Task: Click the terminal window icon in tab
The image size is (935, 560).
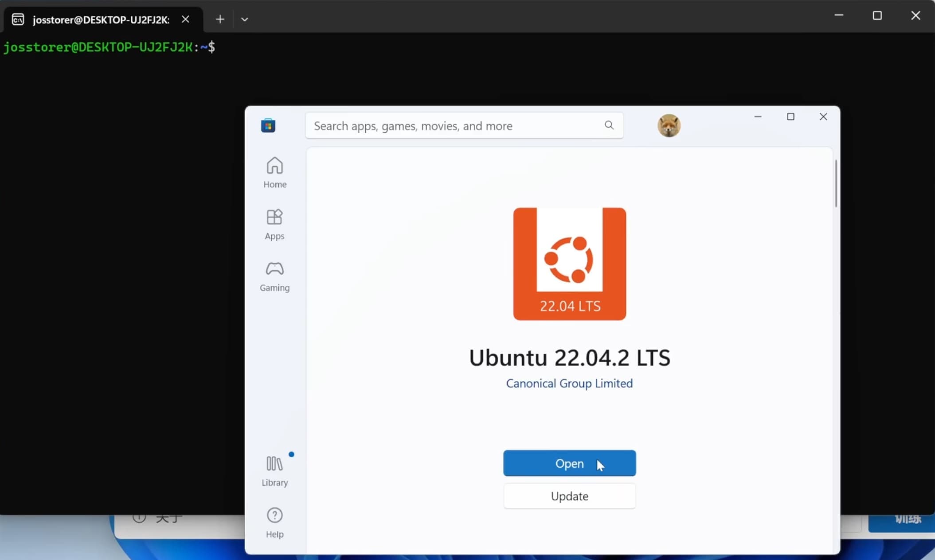Action: pyautogui.click(x=18, y=19)
